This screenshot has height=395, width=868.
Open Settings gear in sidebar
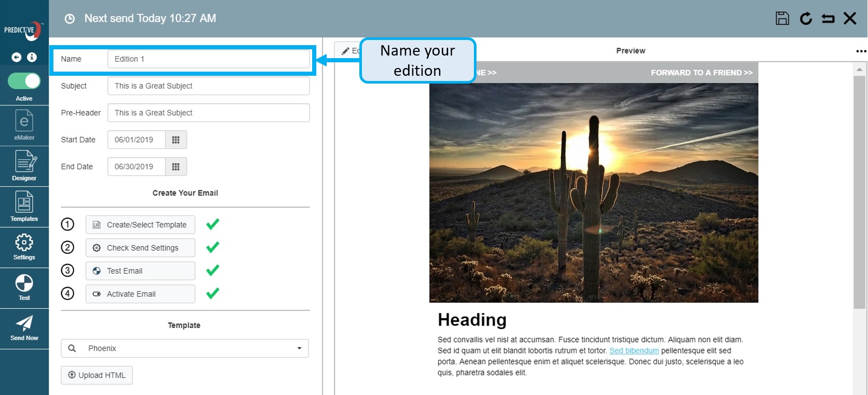(24, 246)
